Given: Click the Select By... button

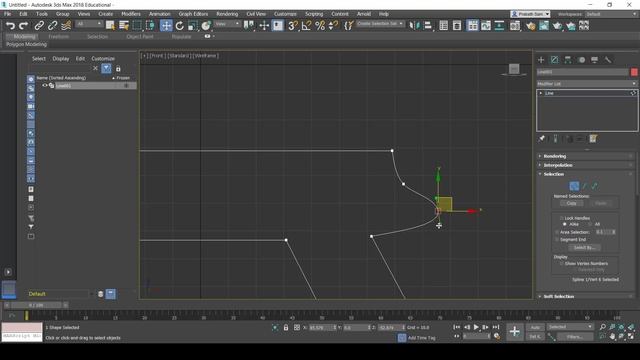Looking at the screenshot, I should coord(584,248).
